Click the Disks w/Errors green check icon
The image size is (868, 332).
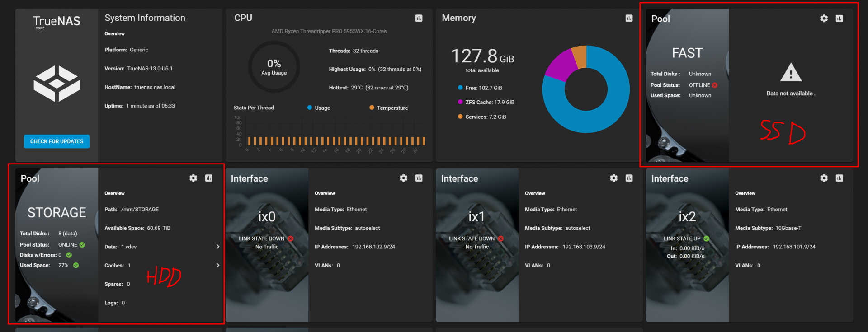point(69,255)
